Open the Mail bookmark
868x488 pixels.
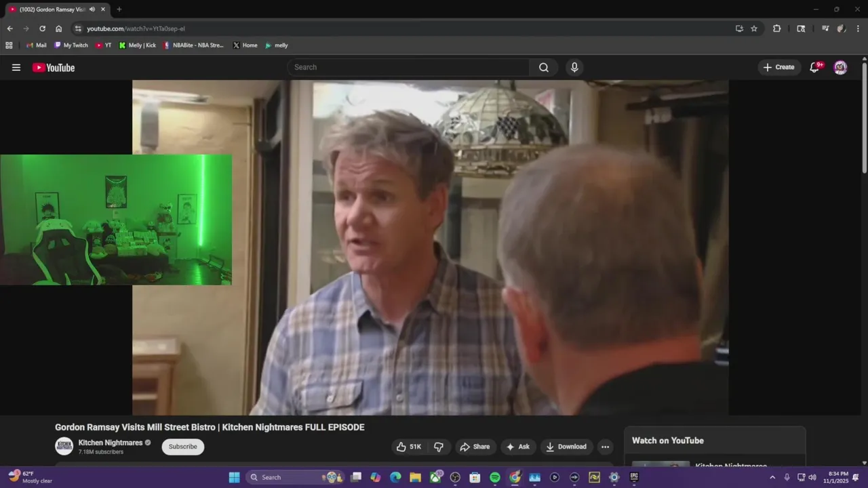click(36, 45)
